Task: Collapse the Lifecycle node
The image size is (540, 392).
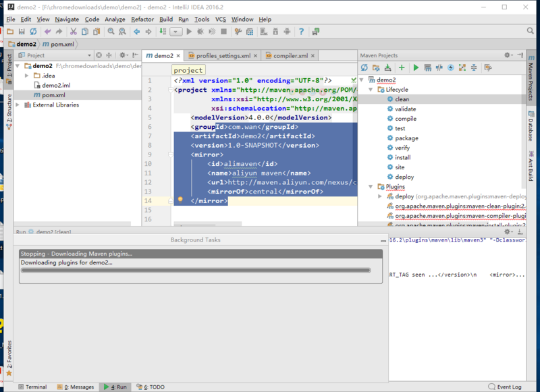Action: tap(371, 90)
